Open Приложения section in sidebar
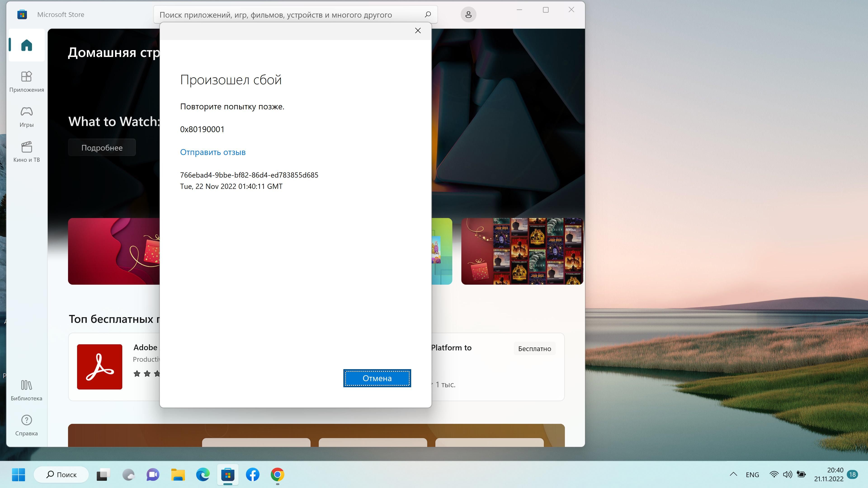The width and height of the screenshot is (868, 488). click(x=26, y=81)
